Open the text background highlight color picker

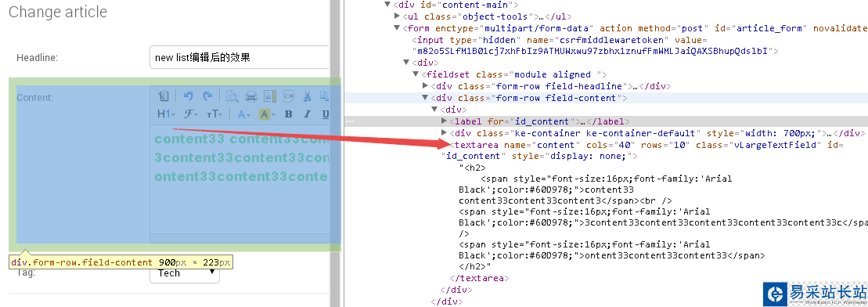point(267,114)
